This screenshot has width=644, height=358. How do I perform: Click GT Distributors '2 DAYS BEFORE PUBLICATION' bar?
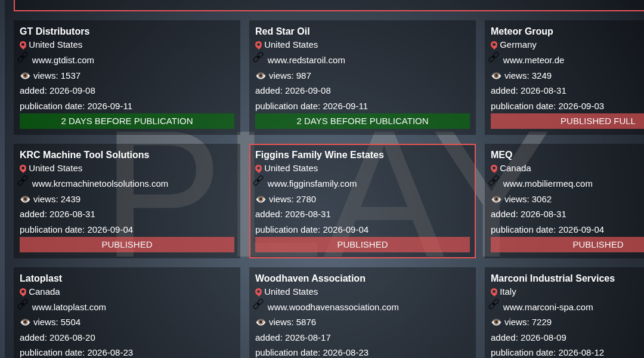click(x=127, y=121)
